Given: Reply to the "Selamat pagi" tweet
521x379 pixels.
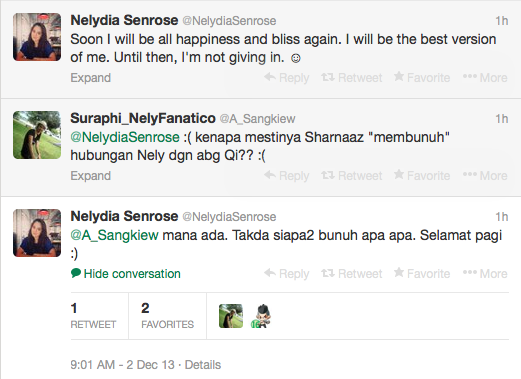Looking at the screenshot, I should click(x=287, y=274).
